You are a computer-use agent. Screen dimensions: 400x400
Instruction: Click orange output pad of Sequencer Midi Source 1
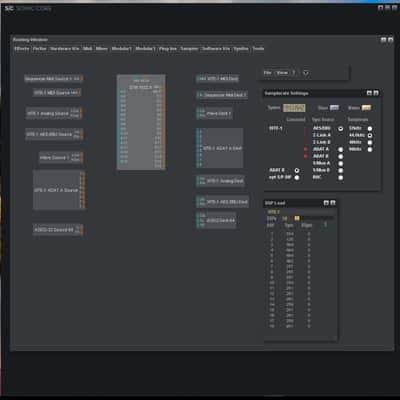pos(82,79)
